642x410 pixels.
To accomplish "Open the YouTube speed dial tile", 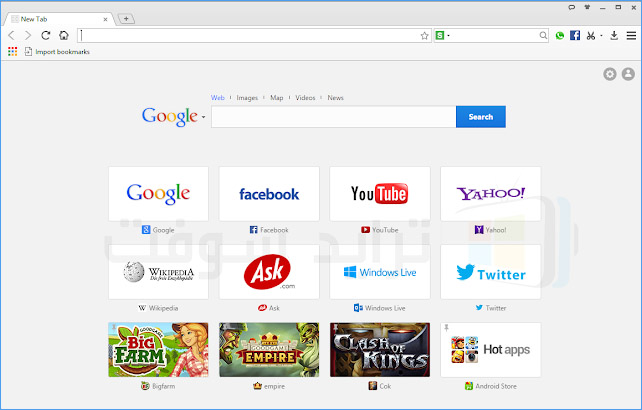I will (380, 194).
